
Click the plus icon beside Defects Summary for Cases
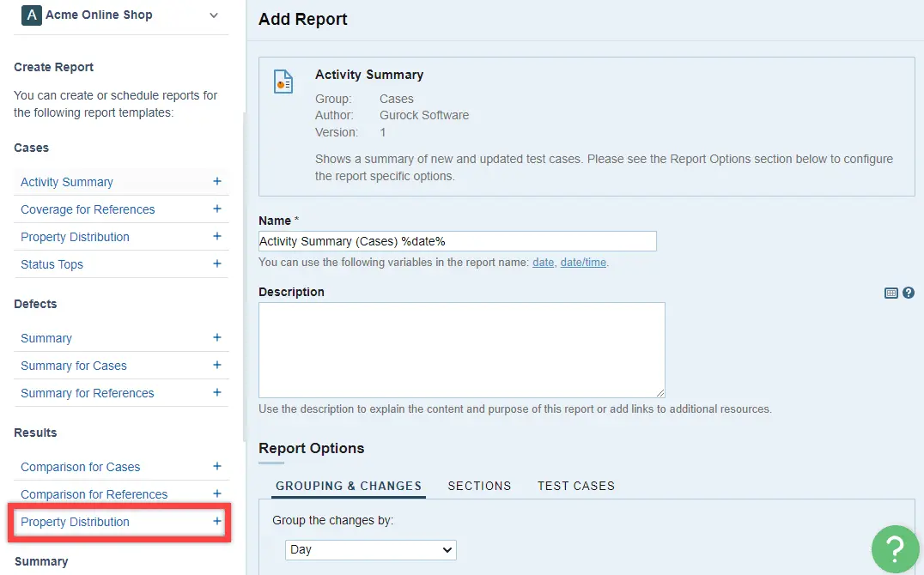coord(217,365)
